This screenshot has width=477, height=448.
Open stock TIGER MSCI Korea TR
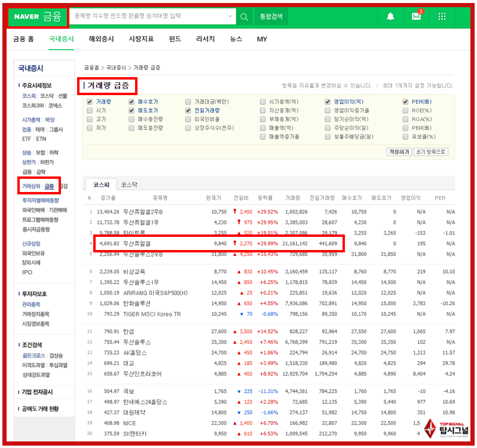pos(152,314)
